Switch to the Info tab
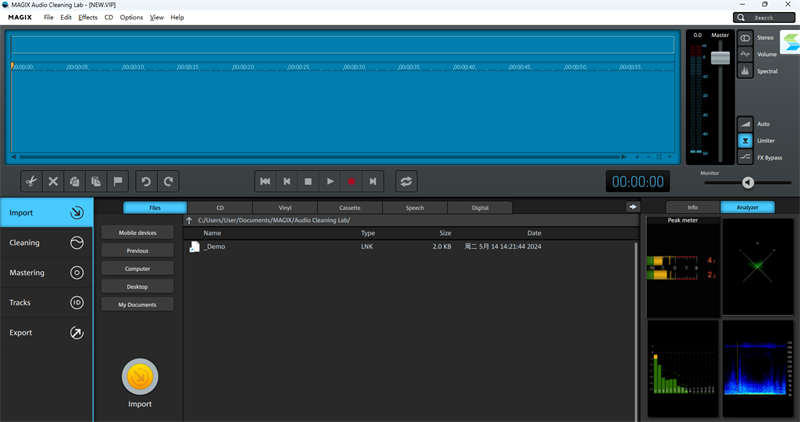This screenshot has width=800, height=422. 693,207
